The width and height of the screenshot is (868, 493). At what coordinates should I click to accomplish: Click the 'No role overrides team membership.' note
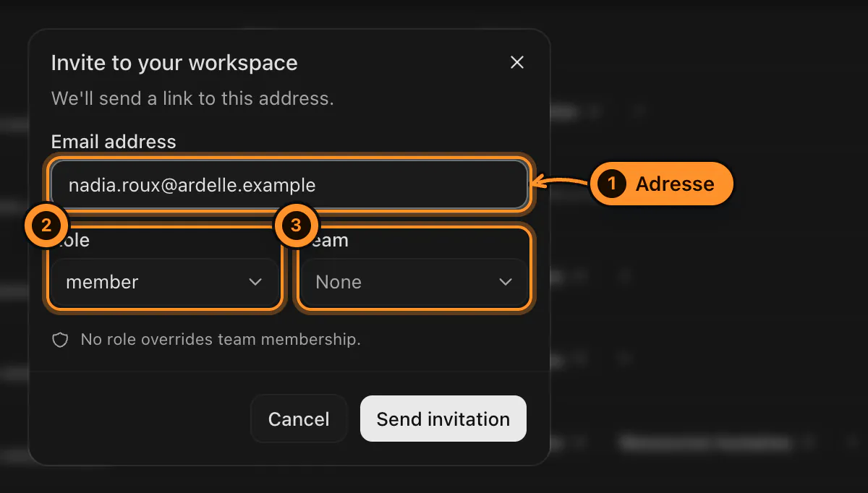221,339
